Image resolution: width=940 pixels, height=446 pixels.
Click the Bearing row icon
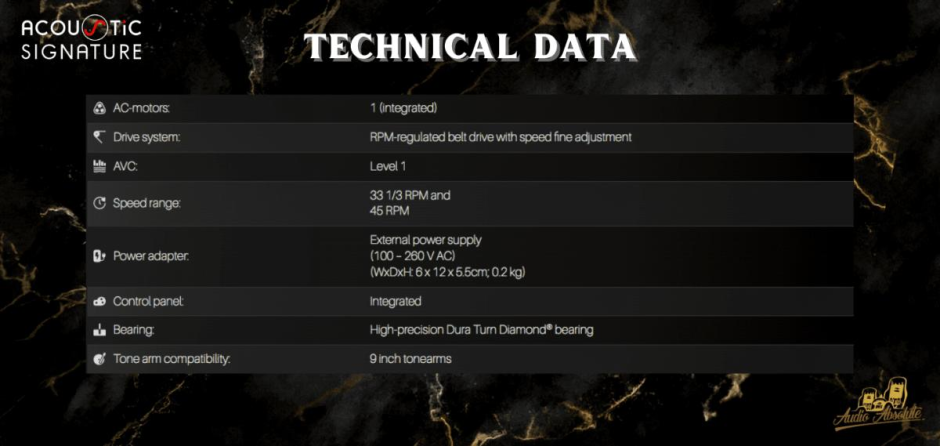coord(99,329)
